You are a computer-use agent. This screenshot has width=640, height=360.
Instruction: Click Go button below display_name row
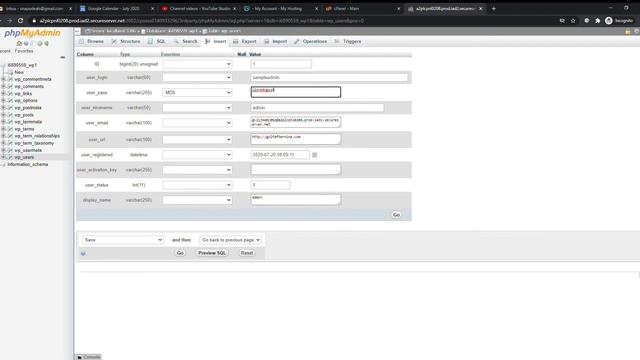pyautogui.click(x=396, y=215)
